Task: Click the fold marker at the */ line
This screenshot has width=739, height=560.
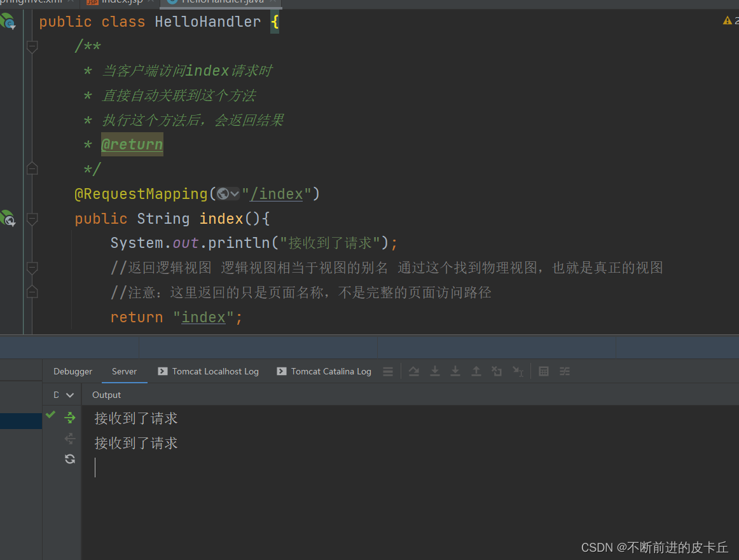Action: point(32,168)
